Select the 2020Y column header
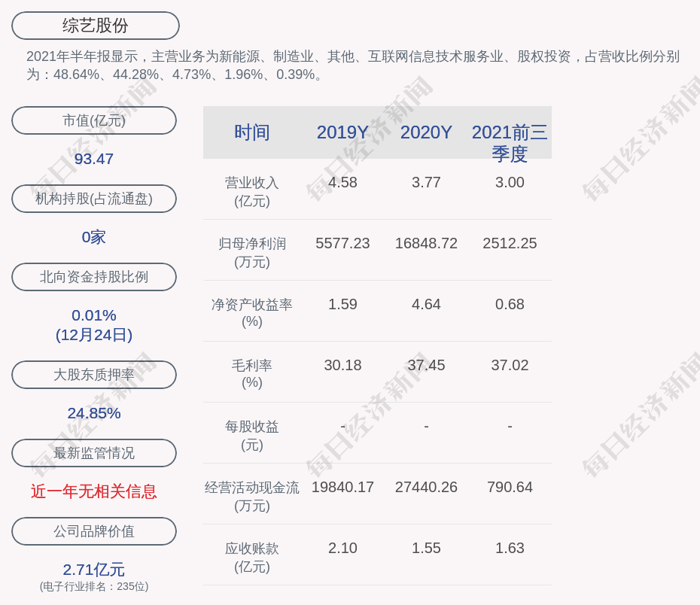This screenshot has height=605, width=700. [x=426, y=132]
